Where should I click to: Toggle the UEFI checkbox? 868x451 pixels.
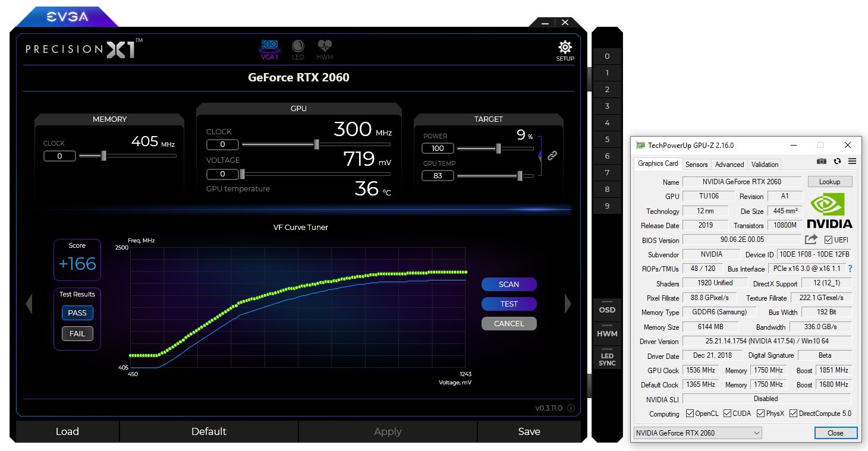(829, 239)
